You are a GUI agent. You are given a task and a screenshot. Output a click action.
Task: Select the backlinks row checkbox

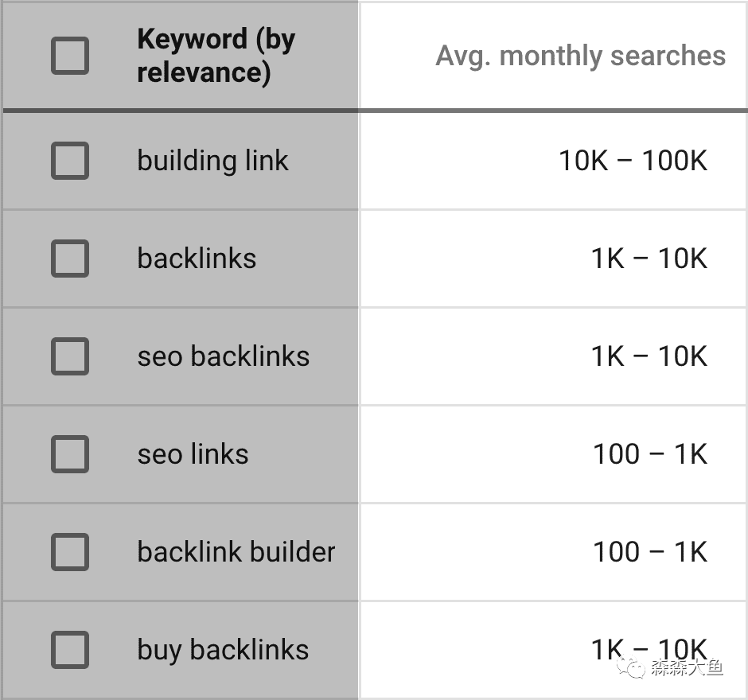click(x=70, y=259)
